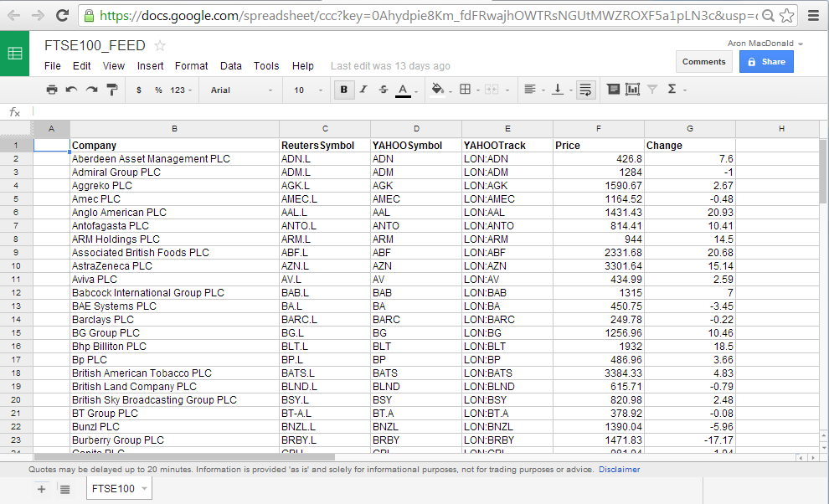The width and height of the screenshot is (829, 504).
Task: Open the Arial font dropdown
Action: tap(242, 90)
